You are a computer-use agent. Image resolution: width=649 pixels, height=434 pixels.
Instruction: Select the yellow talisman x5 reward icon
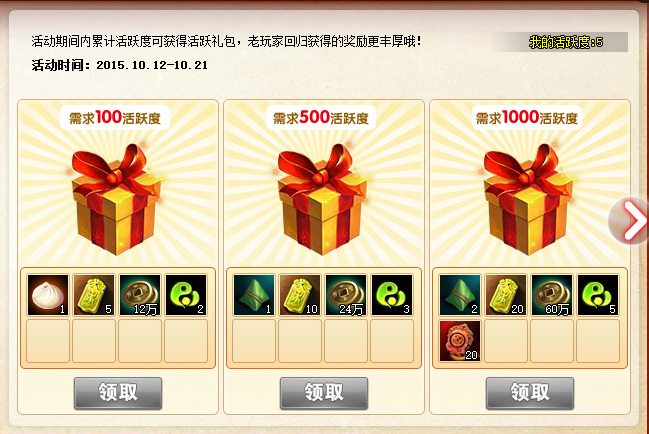pos(94,295)
